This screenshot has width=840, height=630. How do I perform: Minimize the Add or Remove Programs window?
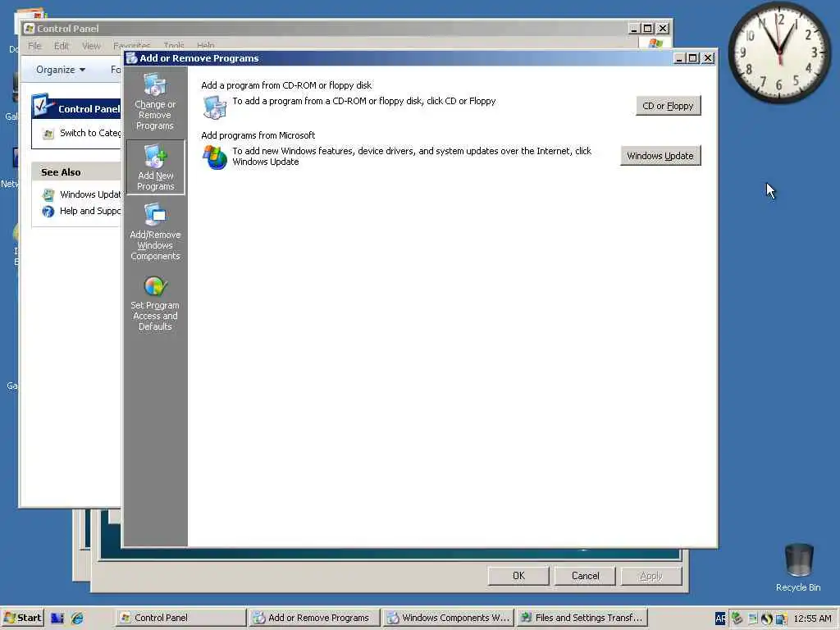(679, 58)
